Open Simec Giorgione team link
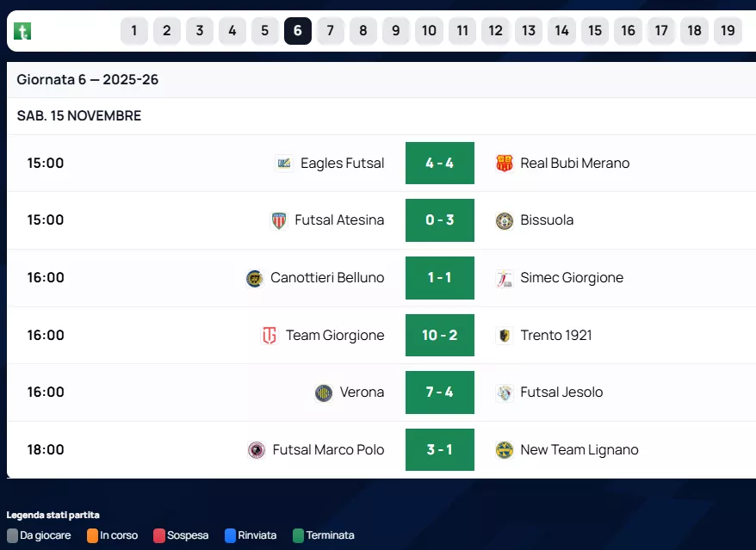The width and height of the screenshot is (756, 550). tap(572, 278)
